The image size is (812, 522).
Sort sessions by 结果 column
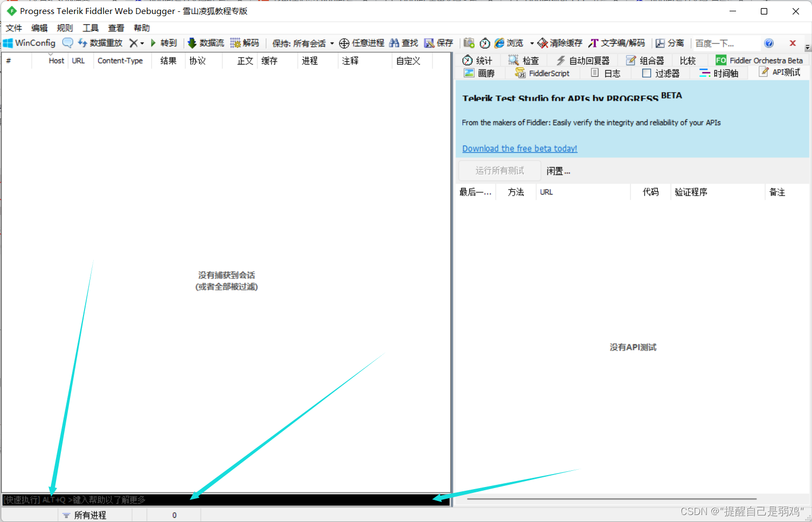pos(168,61)
